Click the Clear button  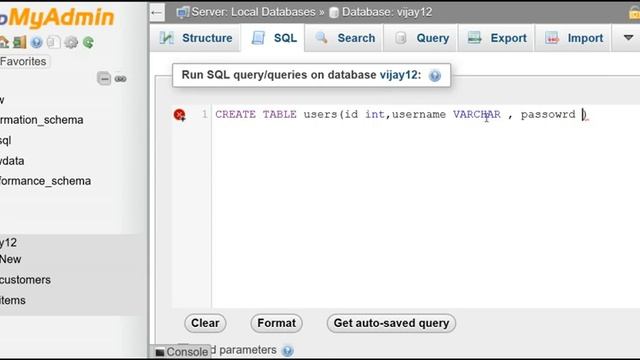tap(205, 323)
